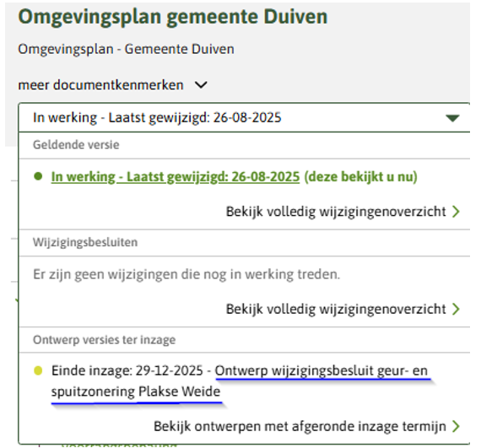Open link 'In werking - Laatst gewijzigd: 26-08-2025' under Geldende versie
Viewport: 481px width, 448px height.
[x=176, y=177]
